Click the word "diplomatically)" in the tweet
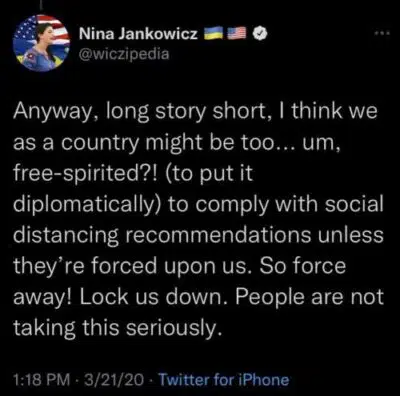The height and width of the screenshot is (396, 400). (x=88, y=206)
